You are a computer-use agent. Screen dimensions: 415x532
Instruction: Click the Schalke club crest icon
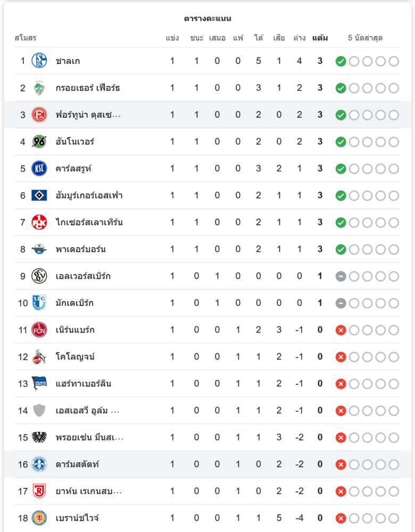click(x=39, y=61)
